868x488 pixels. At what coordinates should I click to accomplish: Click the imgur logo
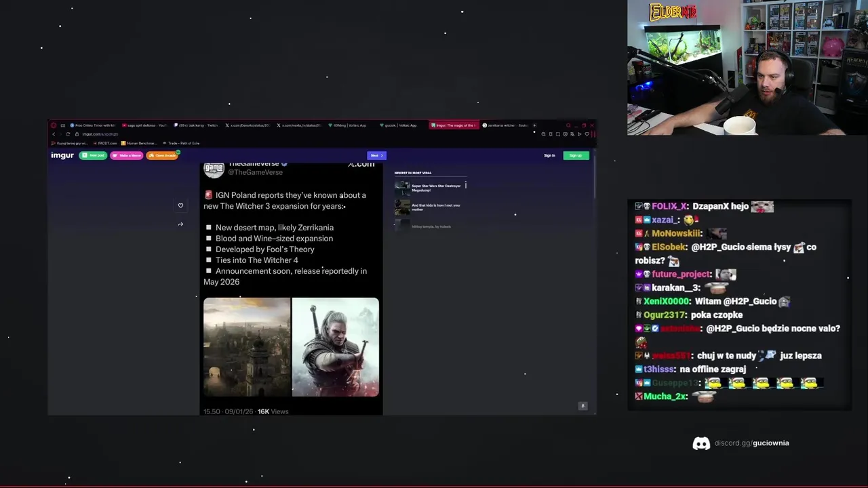click(x=62, y=155)
